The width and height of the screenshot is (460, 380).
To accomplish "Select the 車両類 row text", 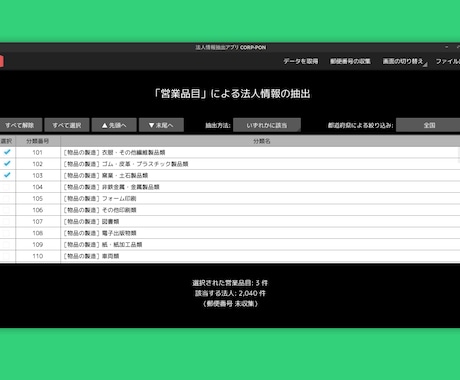I will [x=110, y=256].
